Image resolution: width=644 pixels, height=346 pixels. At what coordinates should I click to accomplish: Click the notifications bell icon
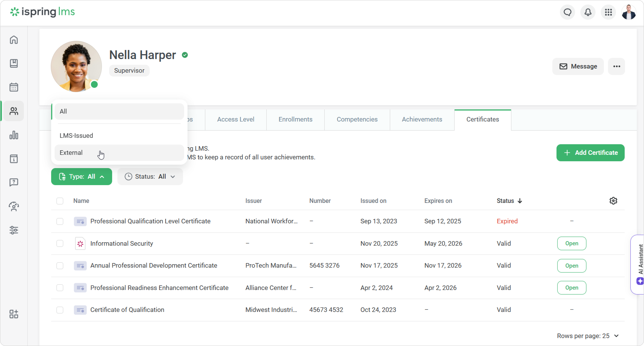tap(588, 12)
